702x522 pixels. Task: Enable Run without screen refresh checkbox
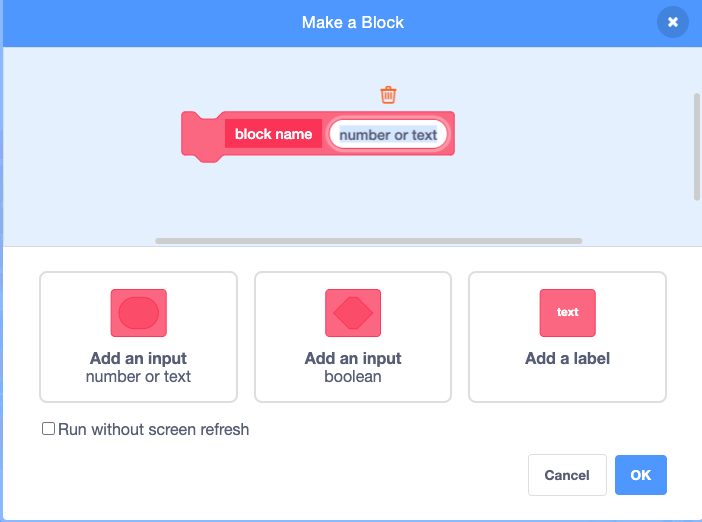point(48,428)
